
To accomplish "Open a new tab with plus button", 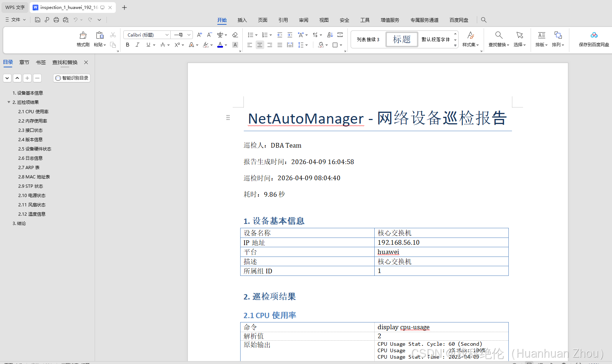I will (124, 8).
